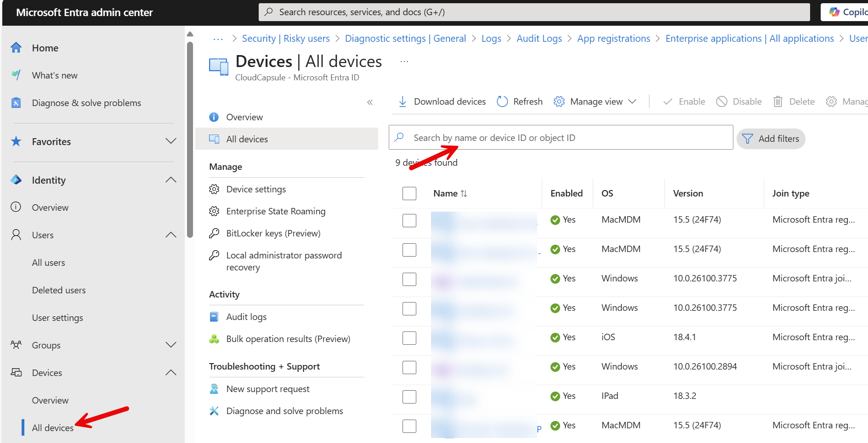Viewport: 868px width, 443px height.
Task: Click the sidebar vertical scrollbar thumb
Action: 190,140
